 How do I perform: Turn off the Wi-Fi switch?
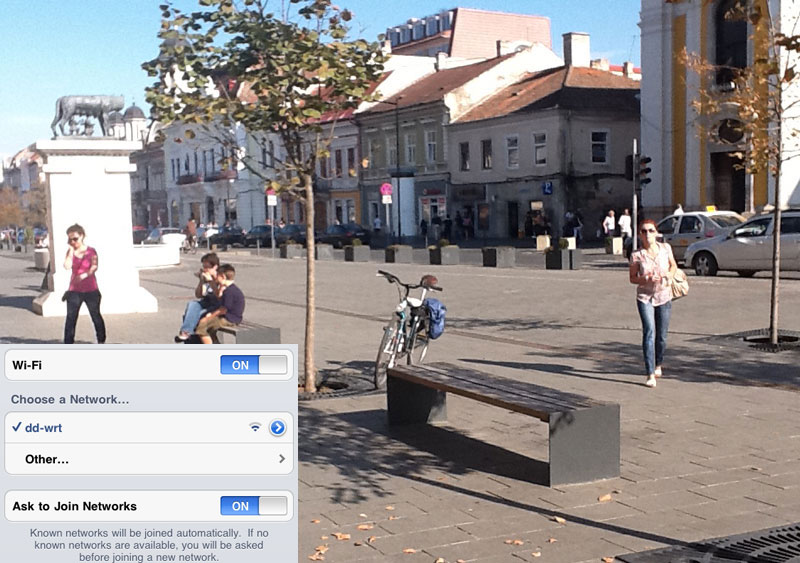[x=254, y=365]
